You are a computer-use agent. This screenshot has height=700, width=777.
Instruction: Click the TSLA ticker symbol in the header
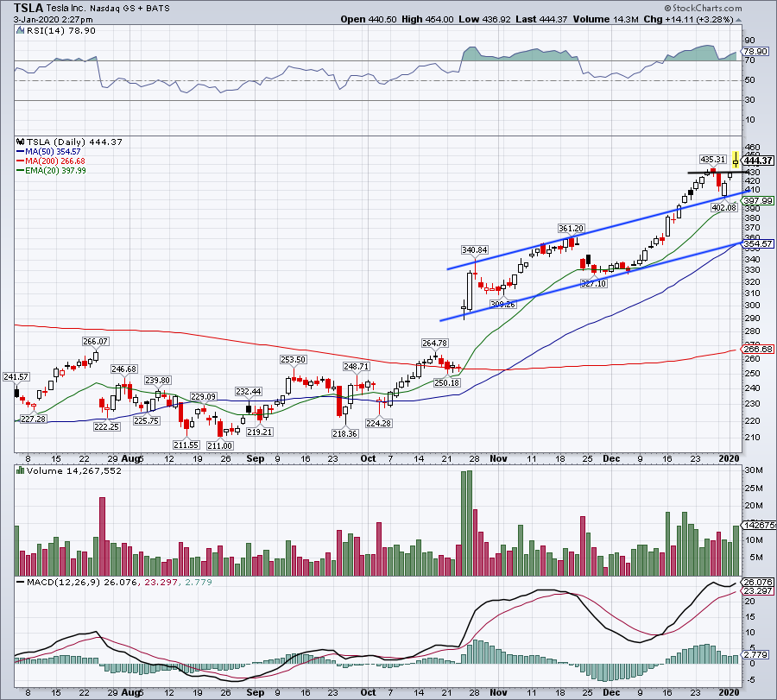coord(28,8)
